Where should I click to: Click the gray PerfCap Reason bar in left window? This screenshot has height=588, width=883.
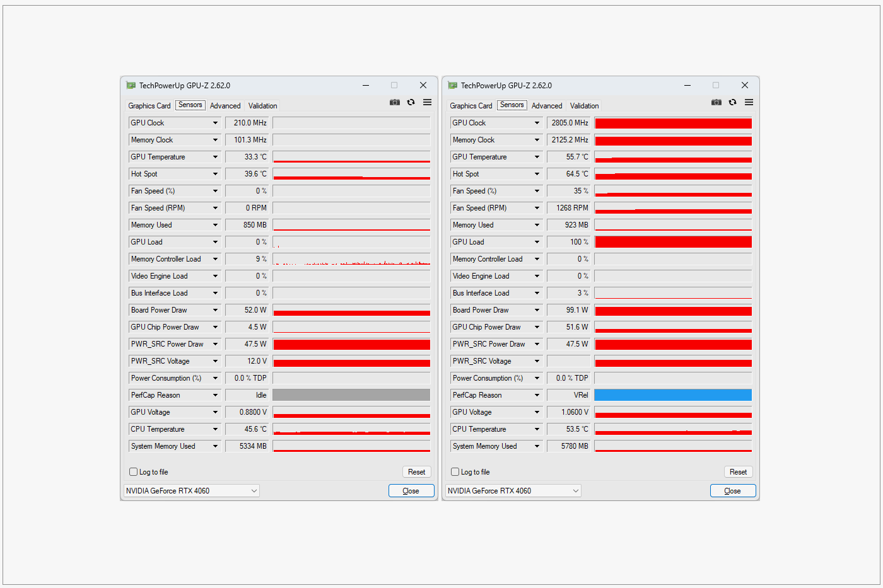(x=351, y=395)
